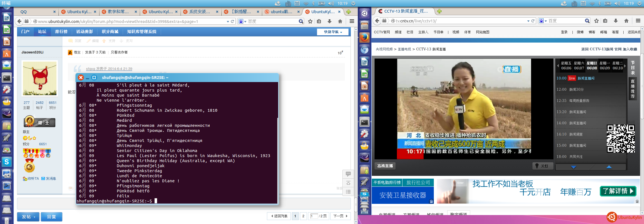This screenshot has width=644, height=224.
Task: Launch Firefox from the right-side launcher
Action: click(364, 38)
